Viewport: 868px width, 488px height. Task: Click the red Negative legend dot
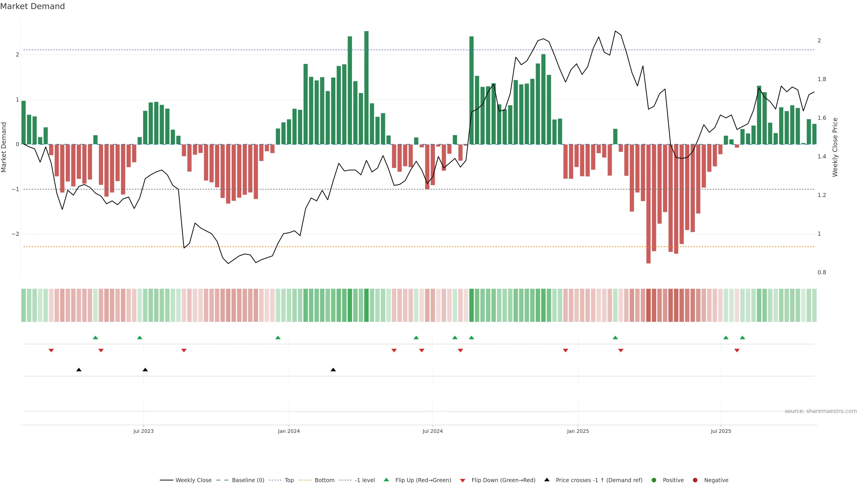tap(695, 480)
